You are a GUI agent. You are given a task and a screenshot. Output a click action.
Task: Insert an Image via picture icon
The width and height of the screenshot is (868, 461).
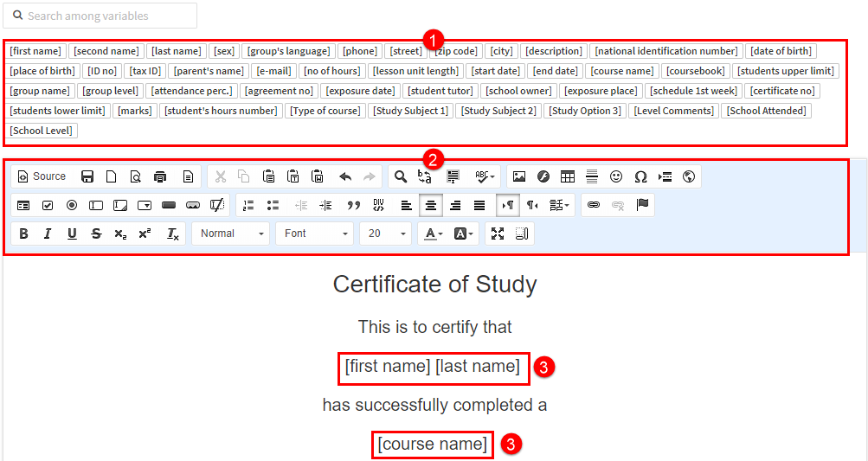[x=518, y=176]
